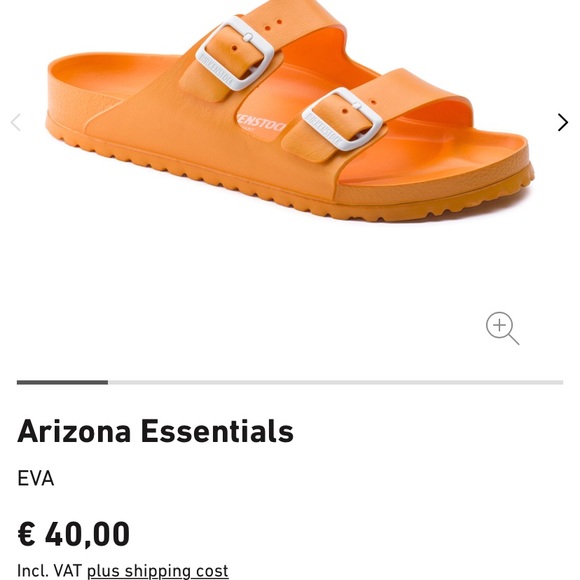Jump ahead on the grey carousel progress track
Screen dimensions: 580x580
[x=335, y=382]
